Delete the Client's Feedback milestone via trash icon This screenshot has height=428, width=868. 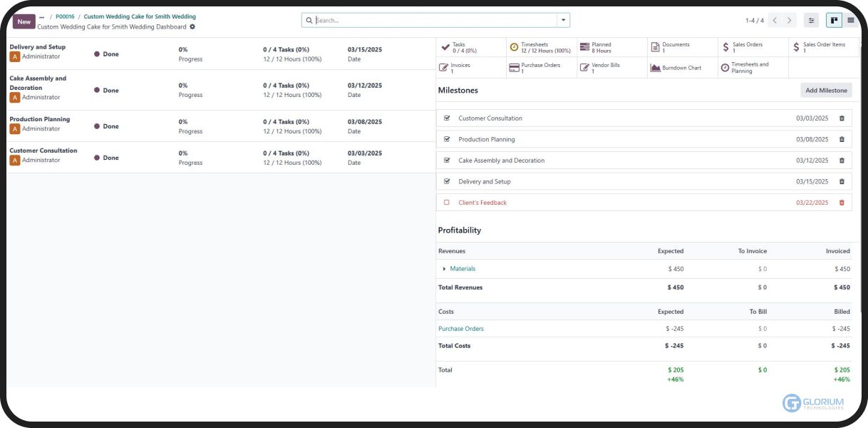tap(842, 203)
